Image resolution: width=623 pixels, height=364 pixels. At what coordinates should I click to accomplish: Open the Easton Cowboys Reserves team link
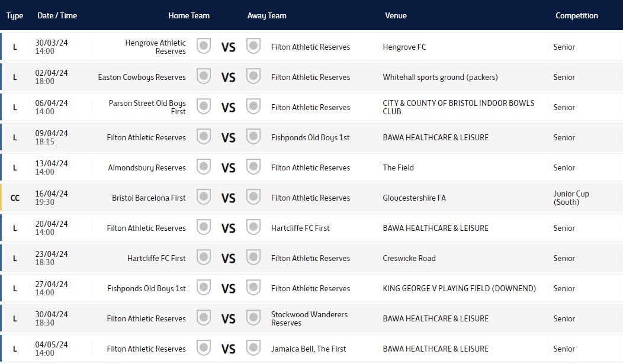(x=142, y=77)
